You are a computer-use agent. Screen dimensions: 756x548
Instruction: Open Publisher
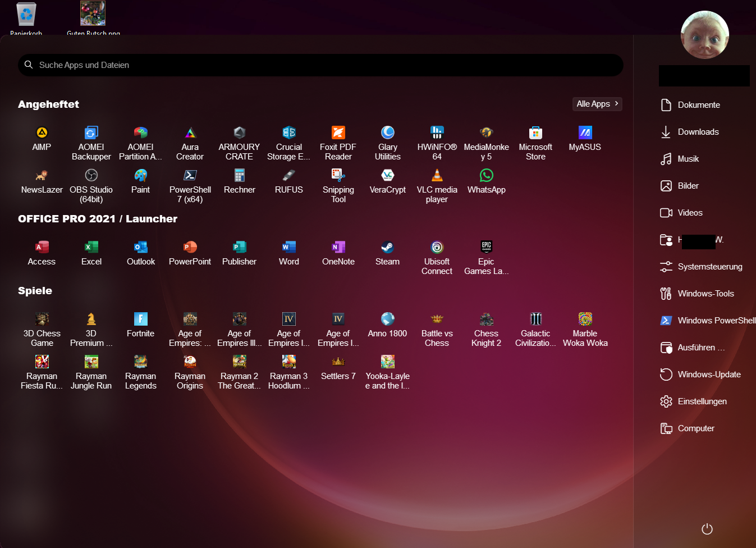[239, 253]
